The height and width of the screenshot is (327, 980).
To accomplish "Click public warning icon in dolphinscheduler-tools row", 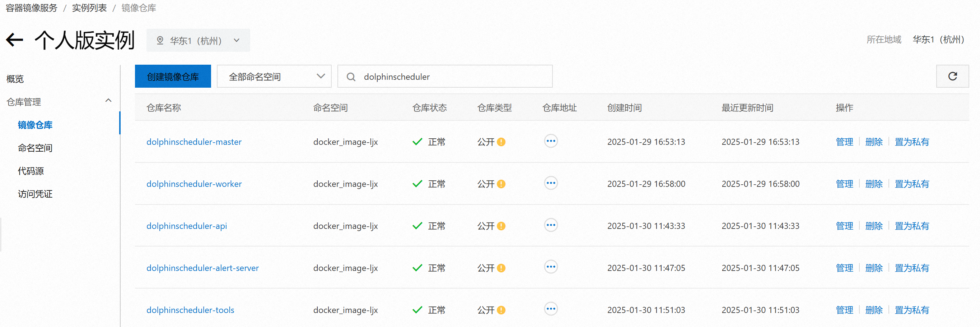I will [x=501, y=310].
